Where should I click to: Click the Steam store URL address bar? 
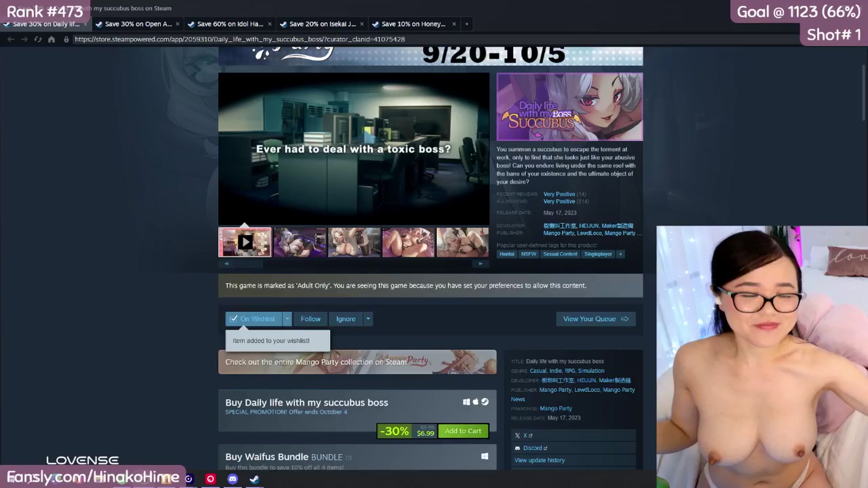coord(240,39)
